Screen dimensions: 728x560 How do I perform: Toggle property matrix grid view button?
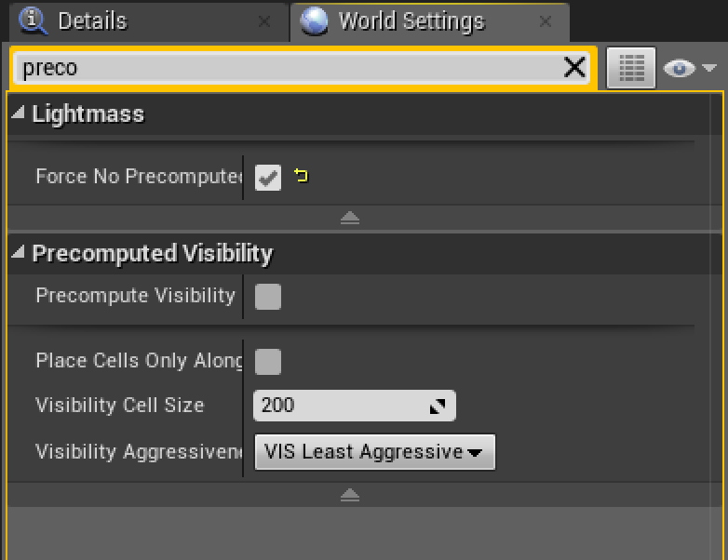pyautogui.click(x=631, y=68)
